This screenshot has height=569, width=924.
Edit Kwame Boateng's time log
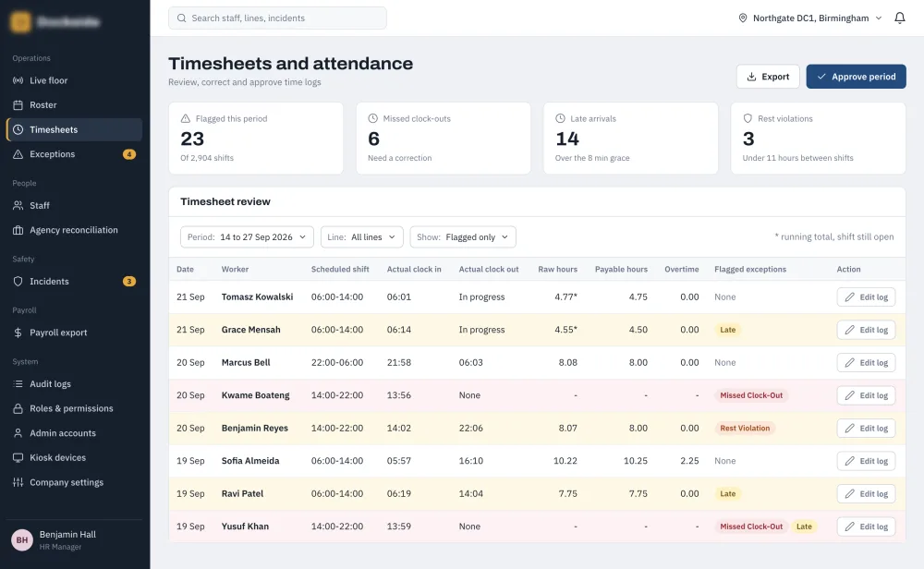click(867, 395)
